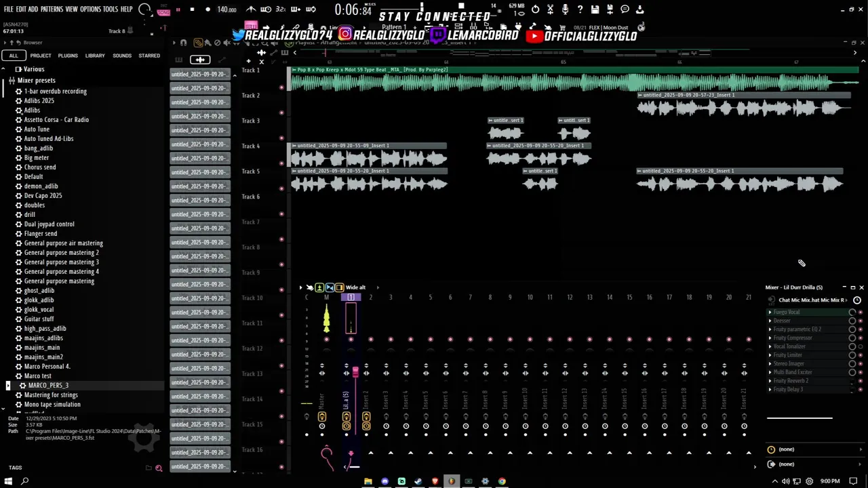The width and height of the screenshot is (868, 488).
Task: Click the scissors icon in top toolbar
Action: (x=550, y=9)
